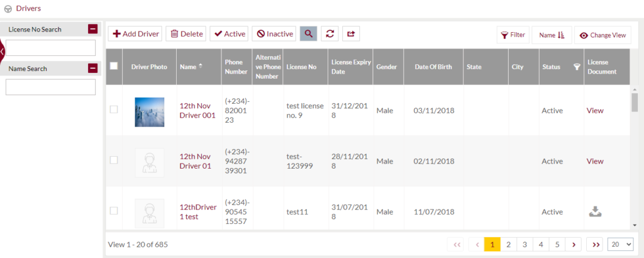Go to last page double-arrow
Screen dimensions: 644x258
pyautogui.click(x=595, y=244)
